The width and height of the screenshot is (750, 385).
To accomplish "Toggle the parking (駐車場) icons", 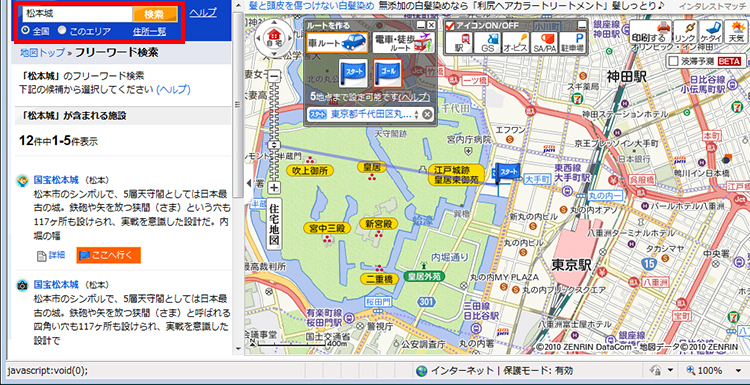I will 572,43.
